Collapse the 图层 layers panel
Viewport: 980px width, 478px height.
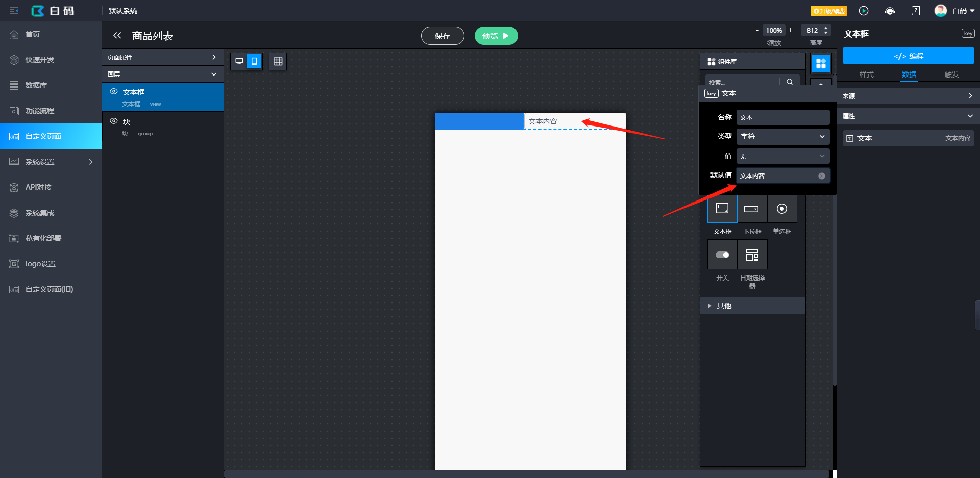click(163, 74)
